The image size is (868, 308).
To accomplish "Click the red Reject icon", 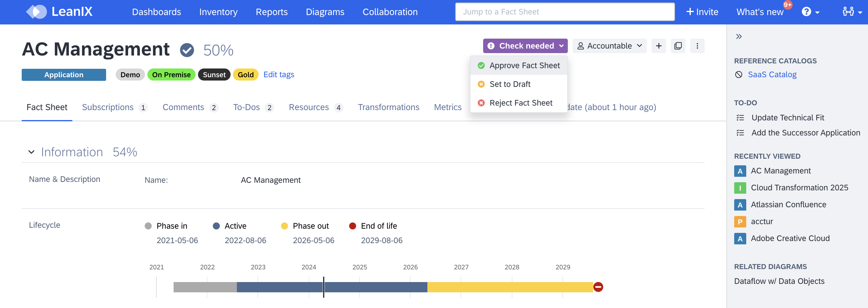I will point(481,103).
